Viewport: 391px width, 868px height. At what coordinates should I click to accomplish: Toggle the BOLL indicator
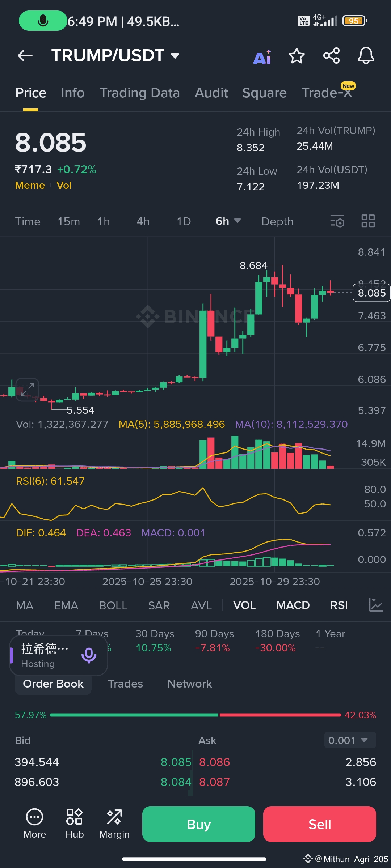coord(113,605)
